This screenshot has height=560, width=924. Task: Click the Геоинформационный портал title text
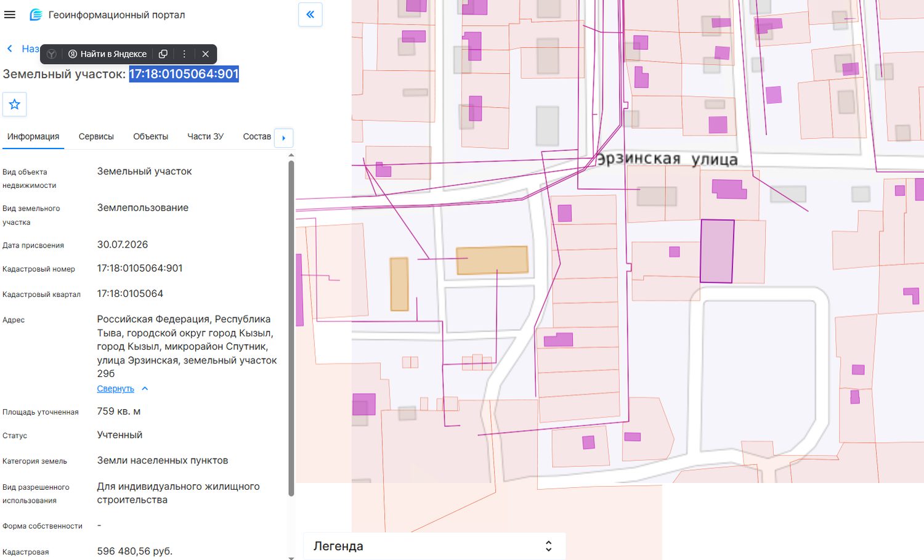point(116,15)
